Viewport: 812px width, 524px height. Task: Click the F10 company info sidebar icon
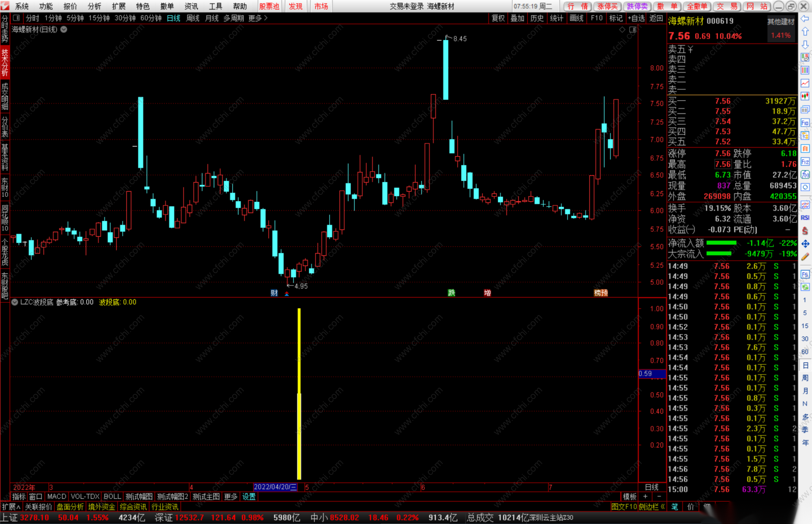(x=805, y=123)
